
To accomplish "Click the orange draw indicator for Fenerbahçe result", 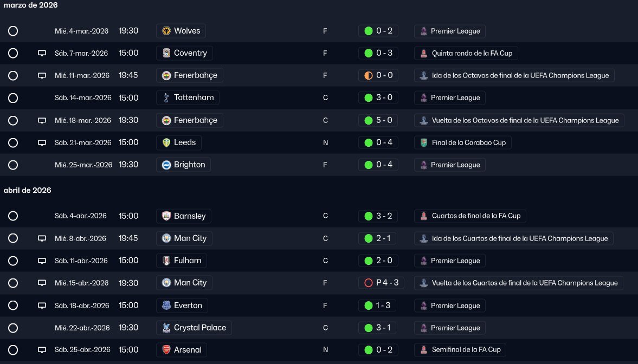I will (369, 75).
